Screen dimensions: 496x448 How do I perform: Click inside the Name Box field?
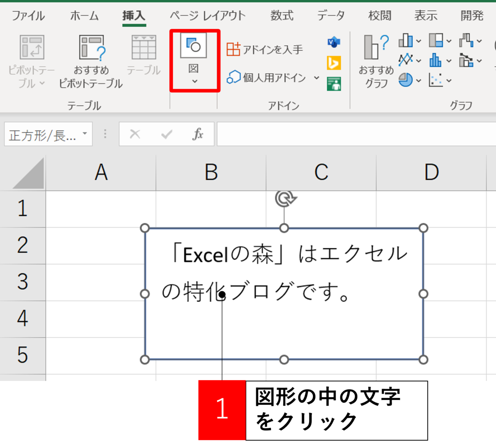tap(42, 134)
